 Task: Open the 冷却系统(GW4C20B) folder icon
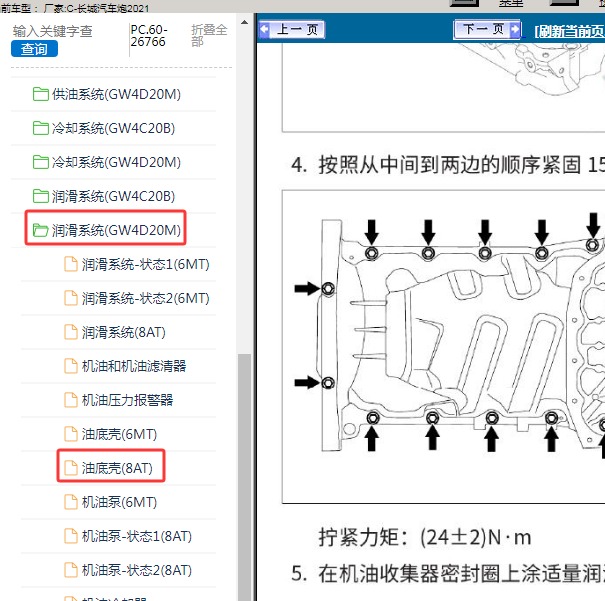coord(41,128)
